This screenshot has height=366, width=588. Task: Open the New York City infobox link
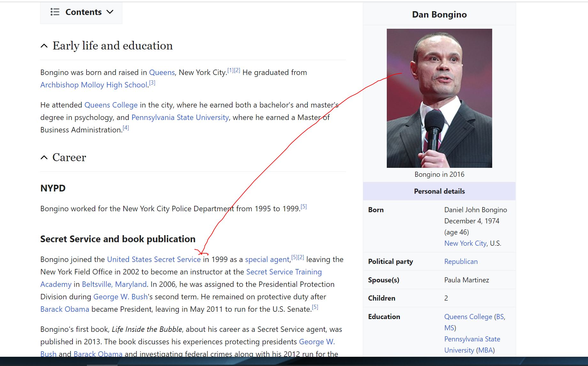click(465, 243)
